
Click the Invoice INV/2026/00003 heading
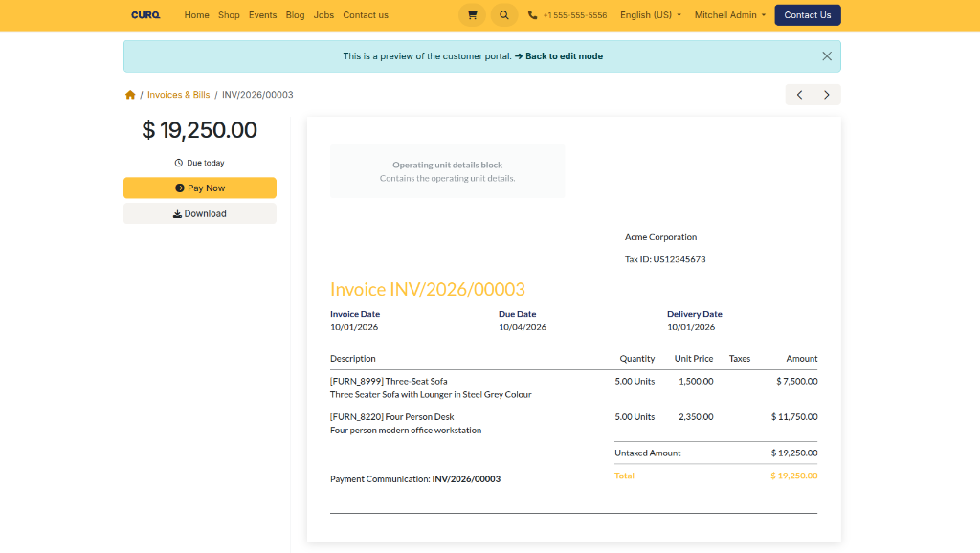[x=428, y=289]
